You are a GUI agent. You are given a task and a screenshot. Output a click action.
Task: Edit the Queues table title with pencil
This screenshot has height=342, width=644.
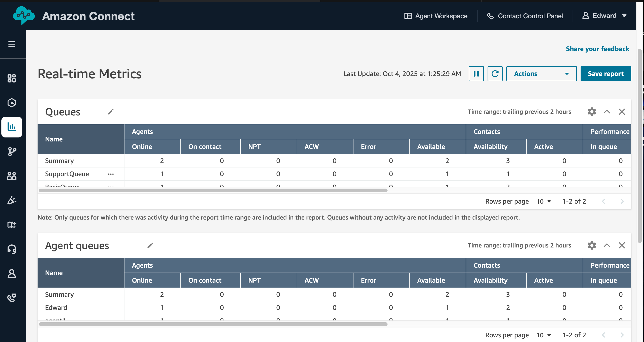pos(111,112)
